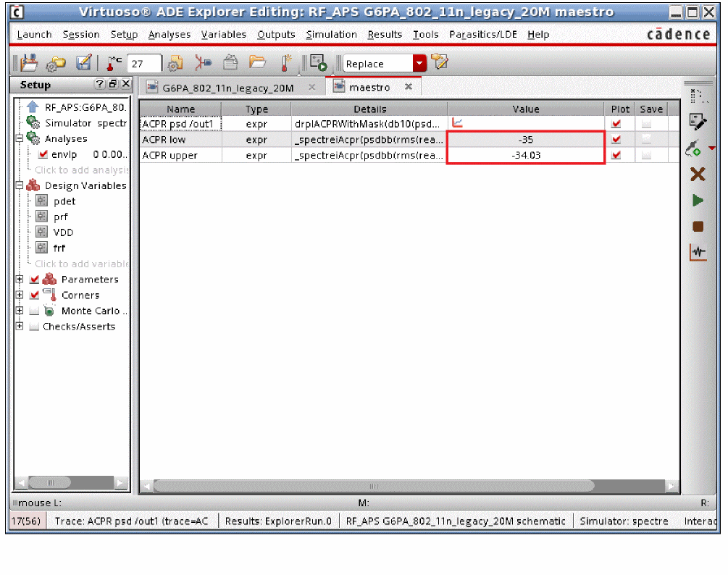The image size is (728, 575).
Task: Click the Value column header
Action: tap(526, 109)
